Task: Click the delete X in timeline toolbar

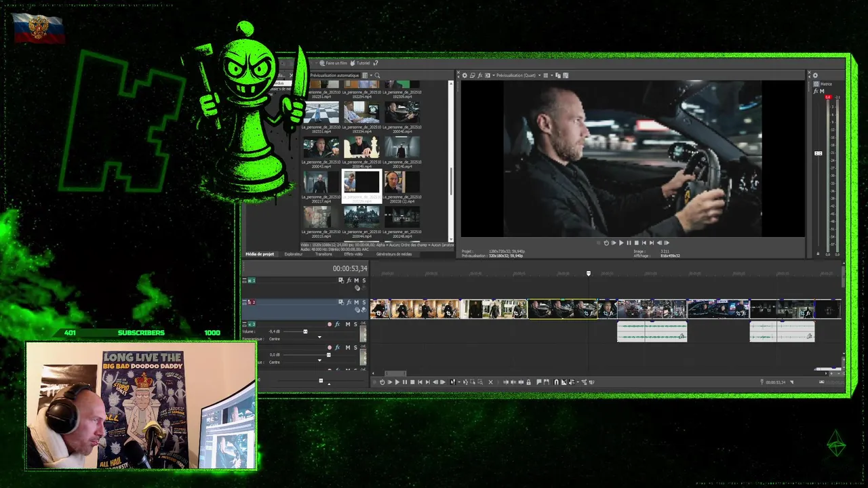Action: tap(491, 382)
